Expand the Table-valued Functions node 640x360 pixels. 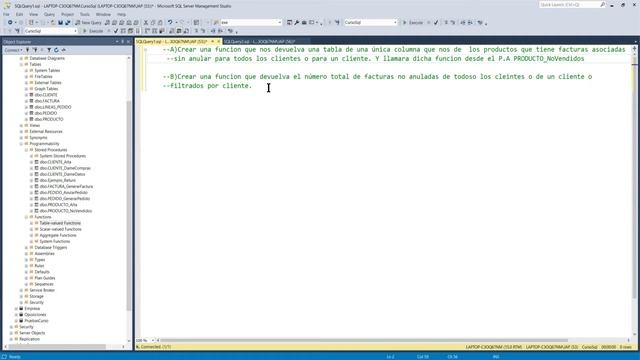(x=31, y=223)
